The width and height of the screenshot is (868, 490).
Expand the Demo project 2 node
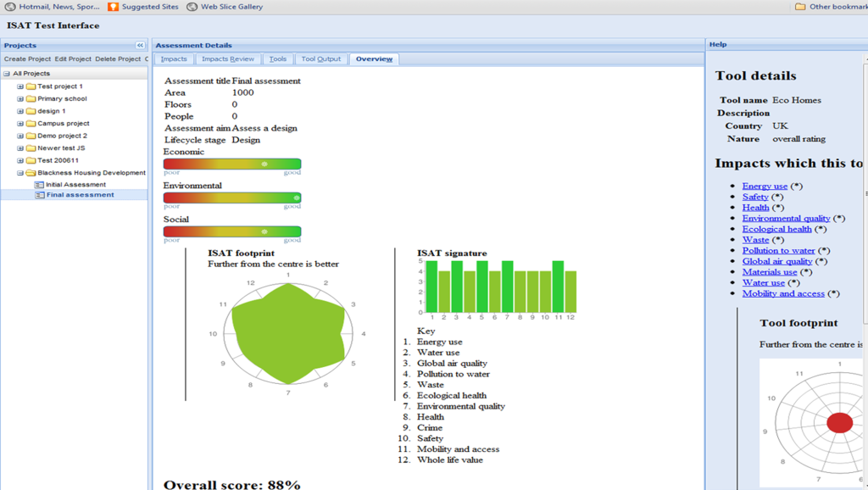[x=20, y=136]
